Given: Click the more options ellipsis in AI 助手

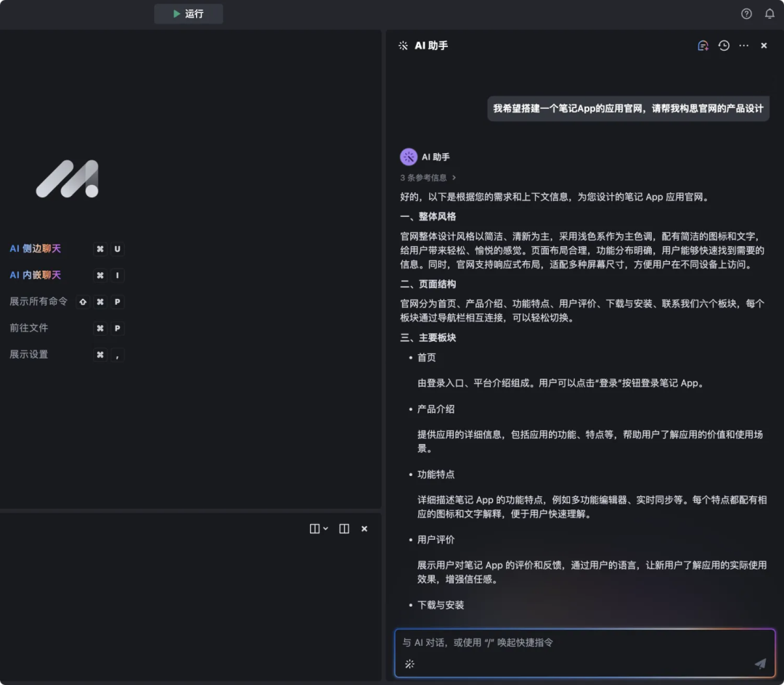Looking at the screenshot, I should [743, 45].
